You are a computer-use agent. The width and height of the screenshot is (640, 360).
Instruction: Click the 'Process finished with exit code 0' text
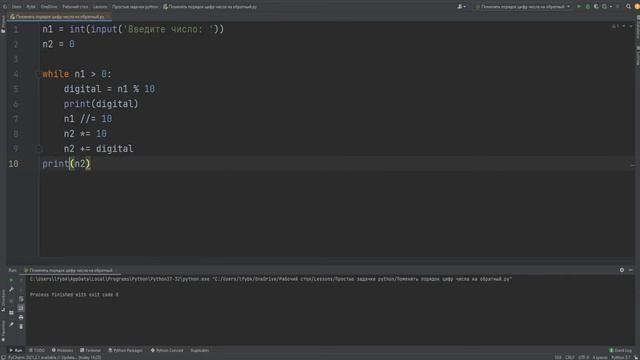(74, 294)
